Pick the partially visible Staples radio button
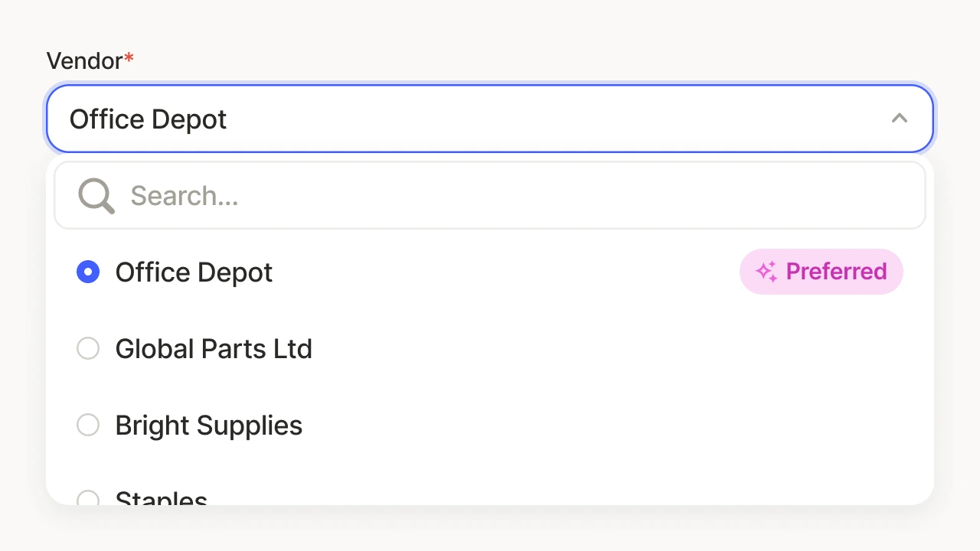 point(88,498)
